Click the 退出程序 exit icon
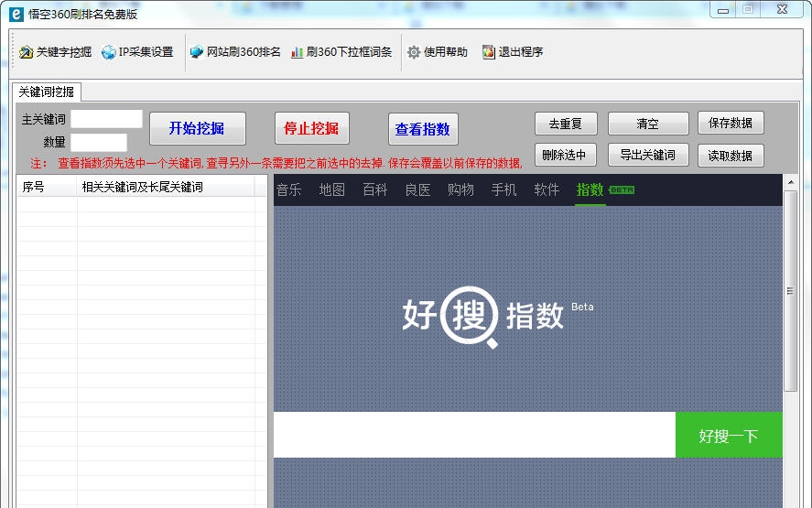Screen dimensions: 812x508 click(x=488, y=52)
